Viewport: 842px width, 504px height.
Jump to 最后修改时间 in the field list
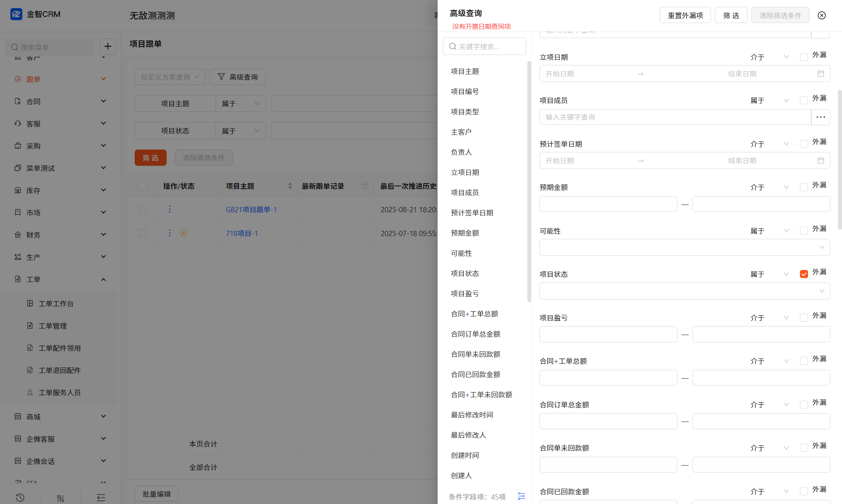click(x=472, y=415)
